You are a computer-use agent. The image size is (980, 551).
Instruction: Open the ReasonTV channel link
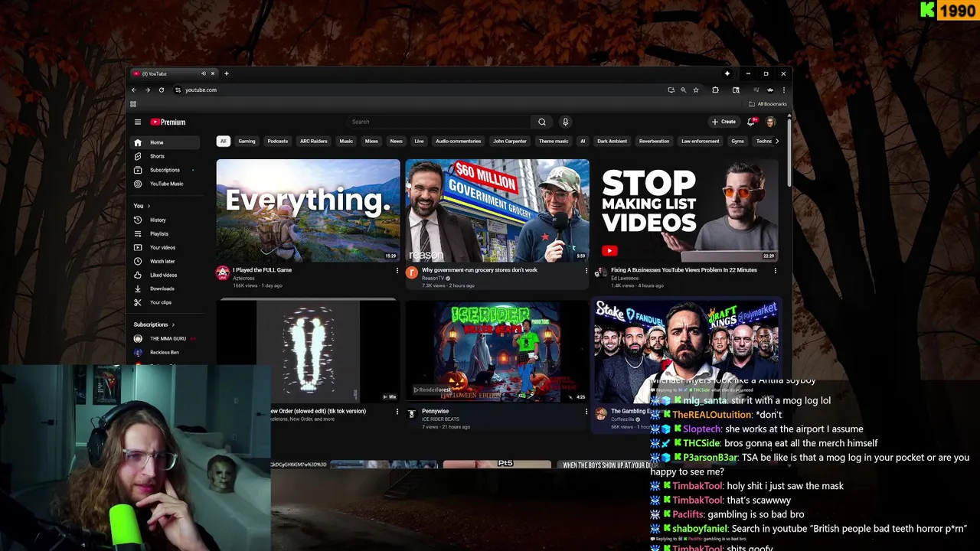click(x=433, y=278)
